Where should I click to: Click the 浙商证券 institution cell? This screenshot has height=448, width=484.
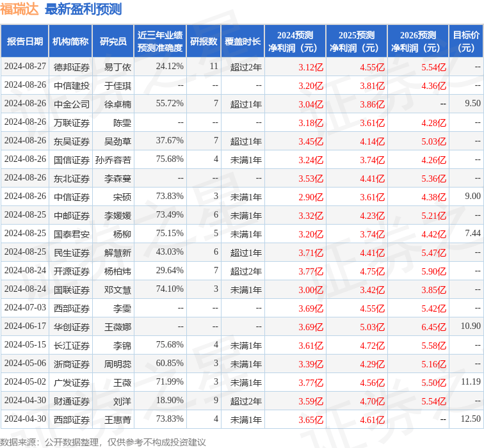72,364
